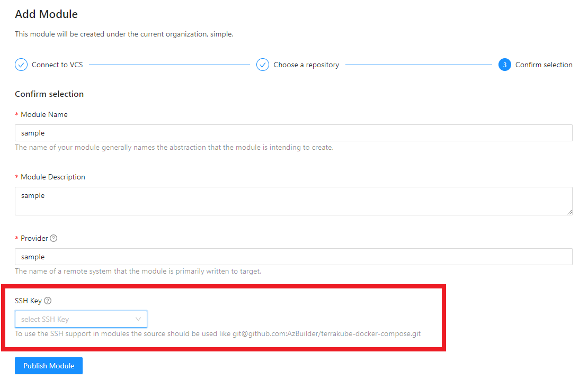The width and height of the screenshot is (588, 380).
Task: Click the resize handle of description textarea
Action: [569, 212]
